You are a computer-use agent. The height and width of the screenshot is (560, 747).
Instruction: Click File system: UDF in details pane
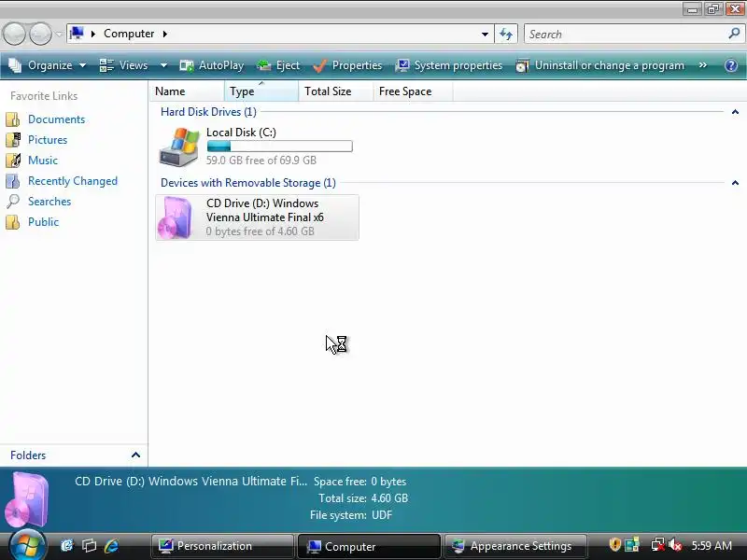(351, 515)
